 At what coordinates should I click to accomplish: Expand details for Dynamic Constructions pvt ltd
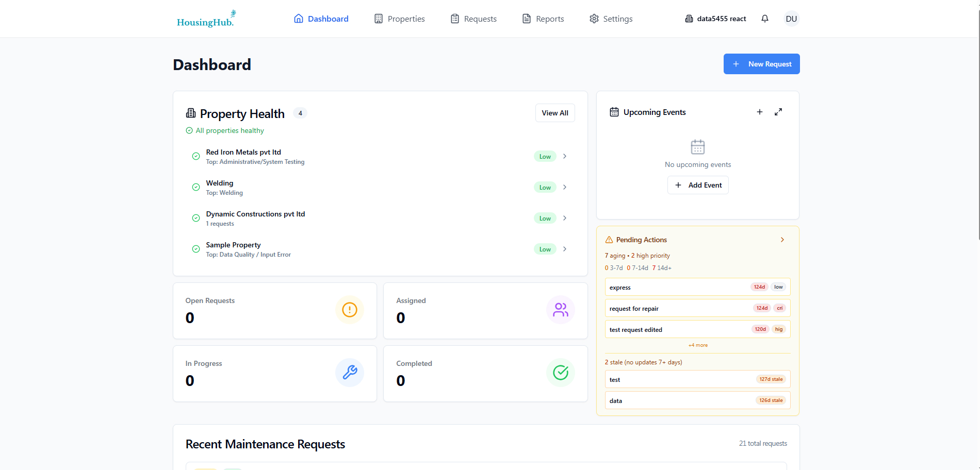[565, 217]
